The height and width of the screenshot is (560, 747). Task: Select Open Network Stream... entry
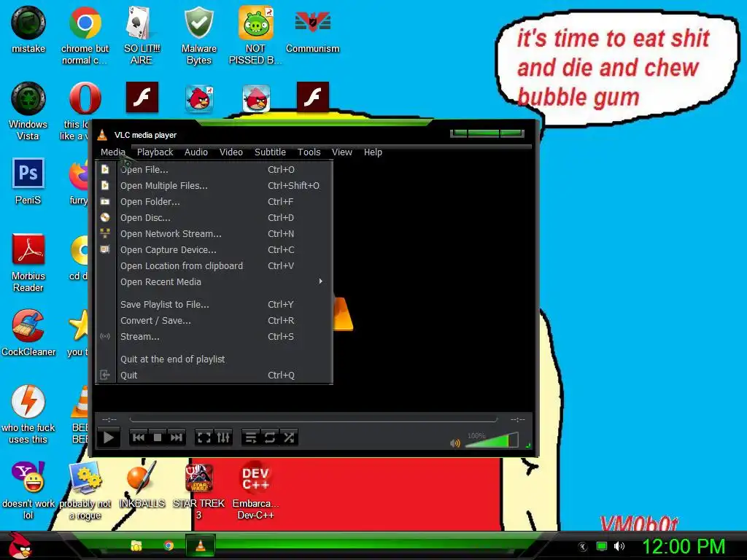click(x=214, y=234)
